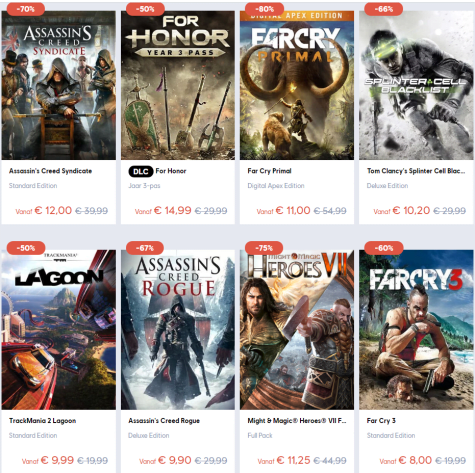475x473 pixels.
Task: Open the Might & Magic Heroes VII cover
Action: [297, 330]
